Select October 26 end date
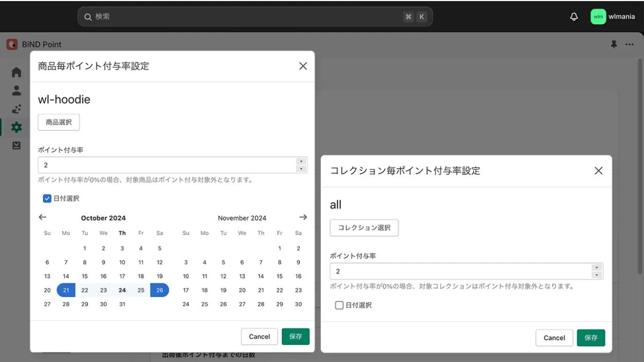Viewport: 644px width, 362px height. point(160,290)
